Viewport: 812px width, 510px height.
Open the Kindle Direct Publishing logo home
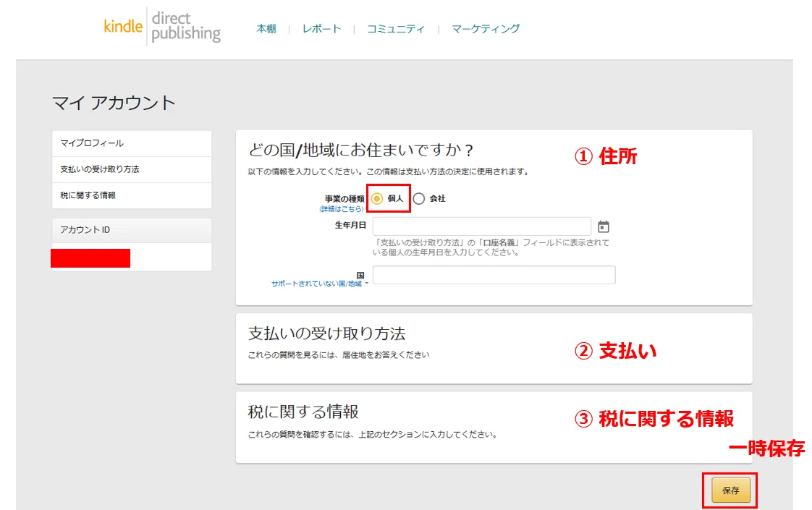pos(162,27)
